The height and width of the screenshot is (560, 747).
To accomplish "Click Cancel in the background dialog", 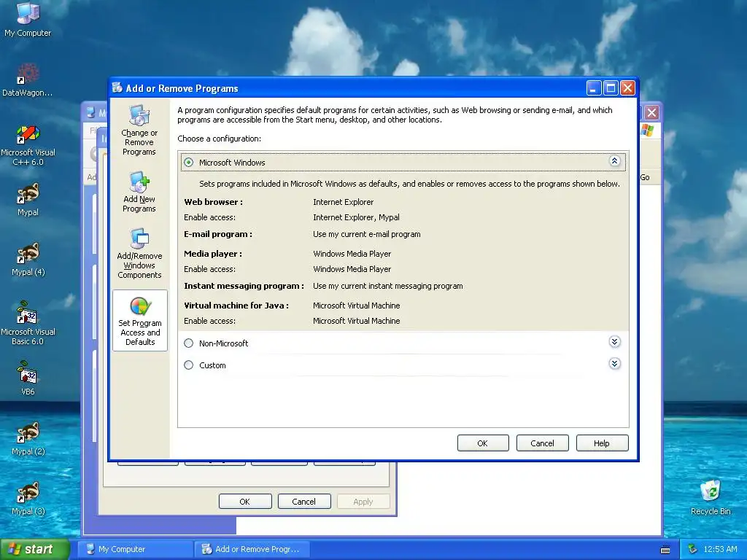I will (304, 502).
